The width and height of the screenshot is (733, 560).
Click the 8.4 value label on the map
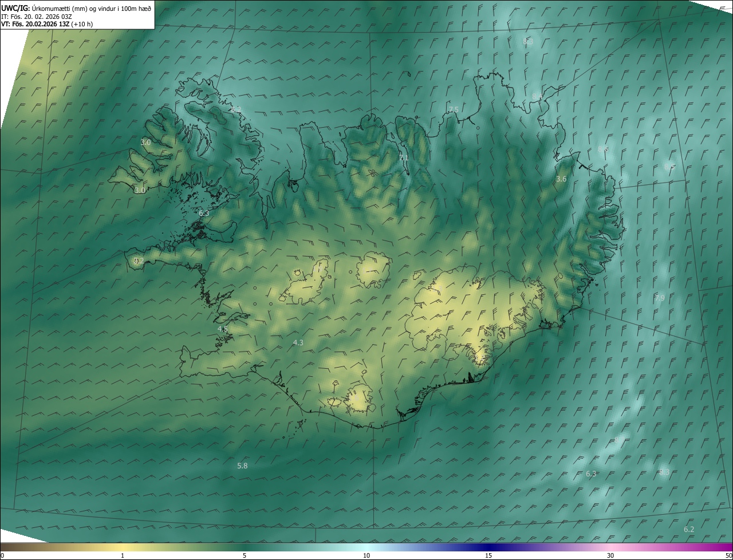(537, 96)
